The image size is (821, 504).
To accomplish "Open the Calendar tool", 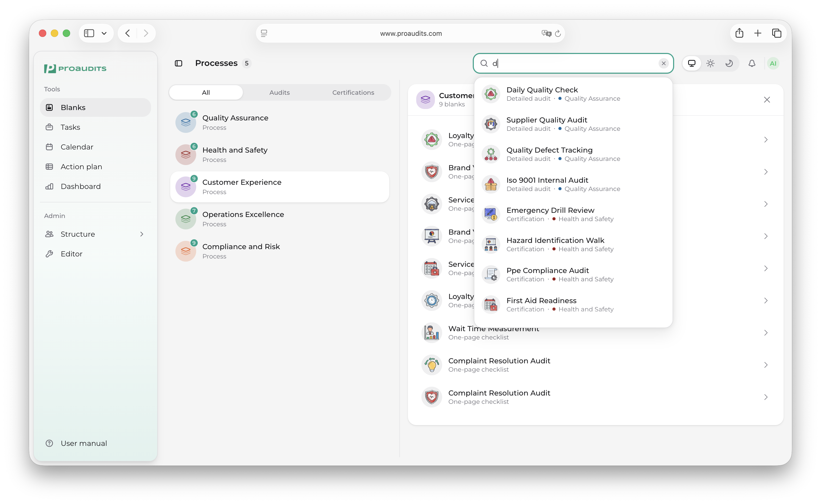I will [x=95, y=147].
